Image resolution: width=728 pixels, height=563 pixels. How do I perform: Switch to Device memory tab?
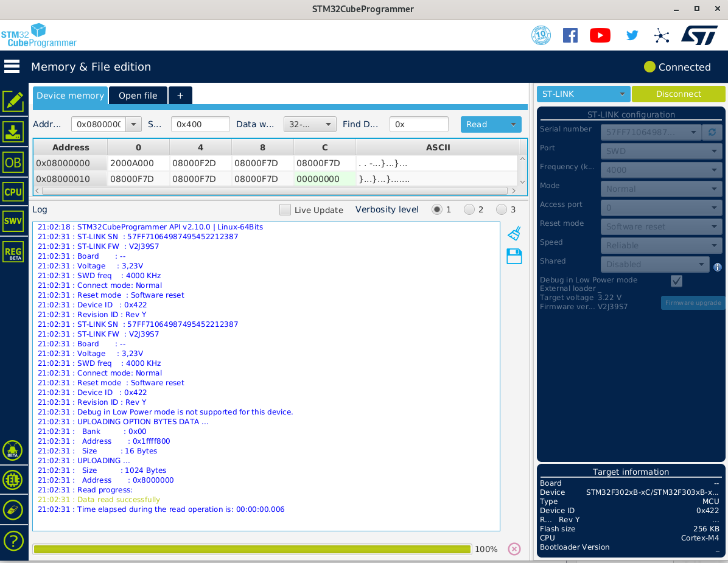70,96
